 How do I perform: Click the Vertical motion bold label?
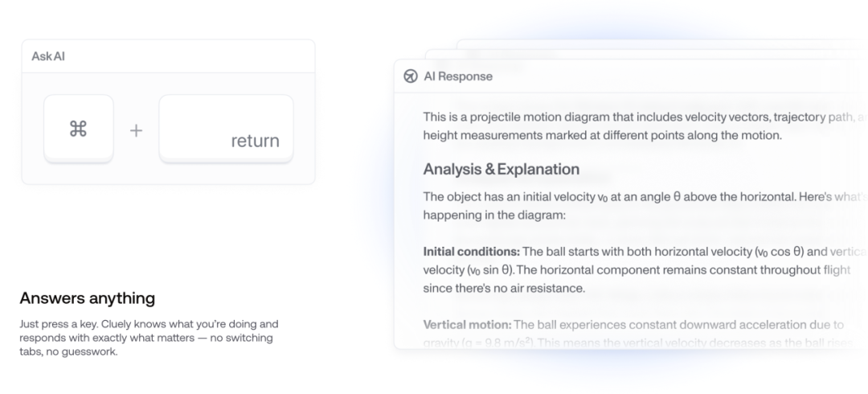(467, 325)
